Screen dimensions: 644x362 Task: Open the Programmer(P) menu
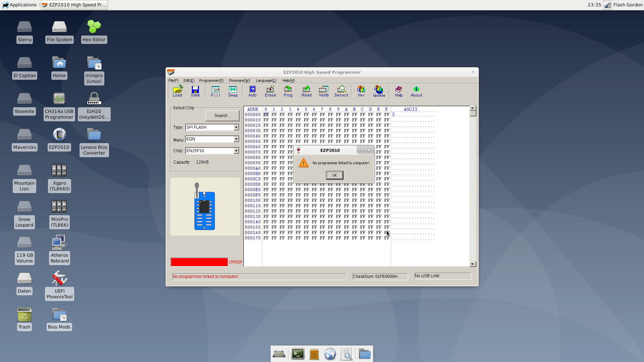211,80
